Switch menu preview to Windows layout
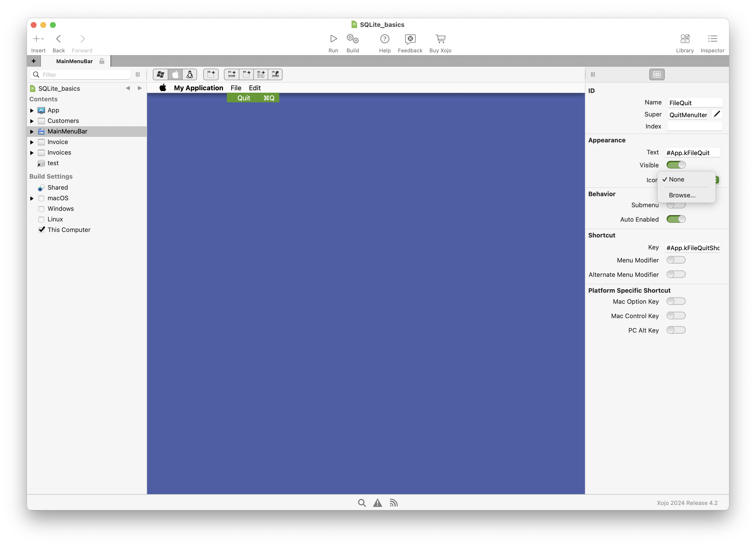 160,74
